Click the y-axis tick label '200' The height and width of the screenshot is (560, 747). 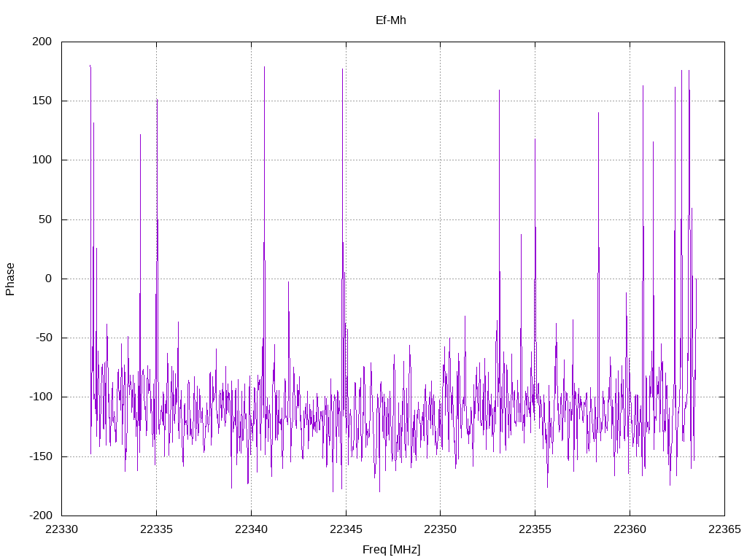tap(42, 42)
